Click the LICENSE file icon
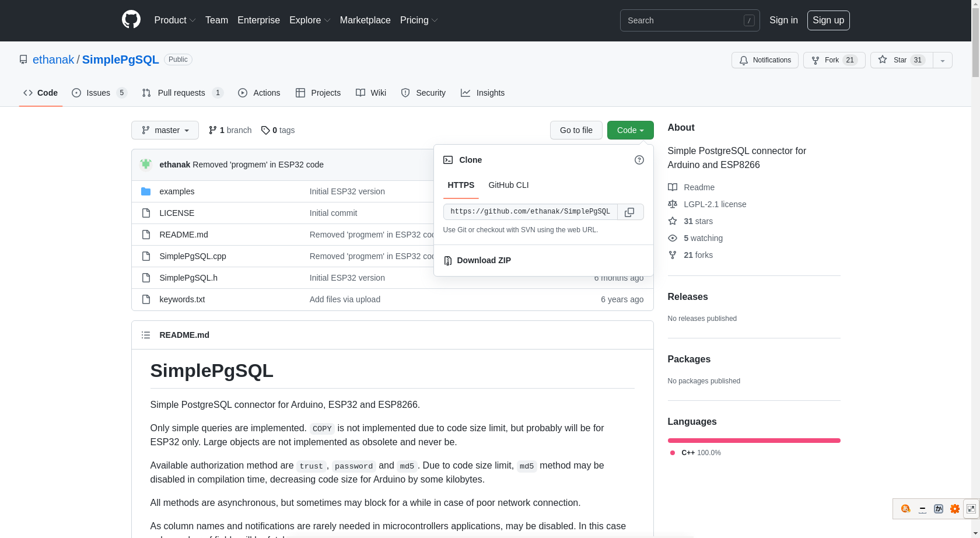 point(146,213)
